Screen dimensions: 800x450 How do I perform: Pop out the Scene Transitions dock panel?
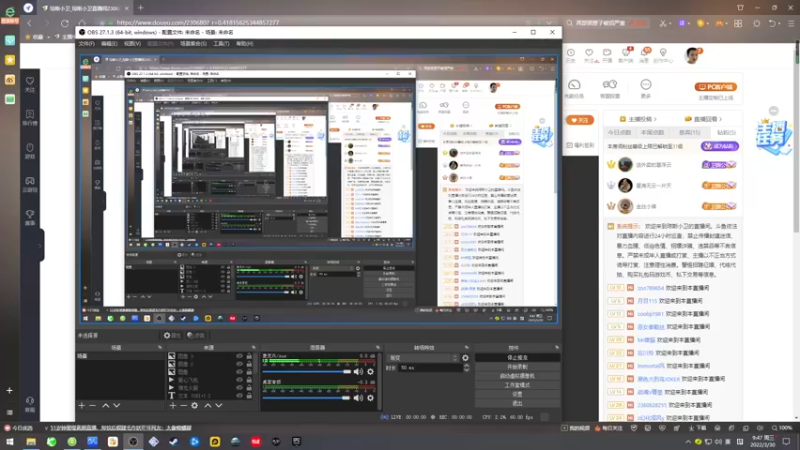click(x=467, y=347)
